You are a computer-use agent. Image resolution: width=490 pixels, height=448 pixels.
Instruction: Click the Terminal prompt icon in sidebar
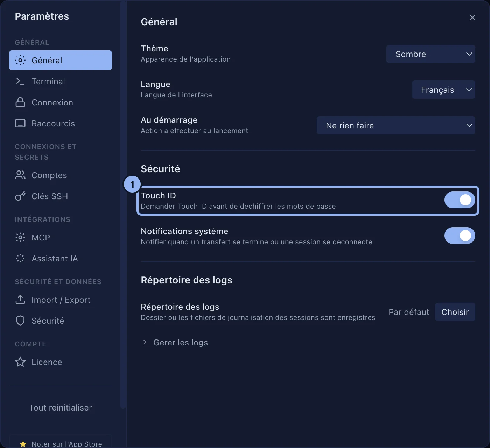(x=20, y=81)
